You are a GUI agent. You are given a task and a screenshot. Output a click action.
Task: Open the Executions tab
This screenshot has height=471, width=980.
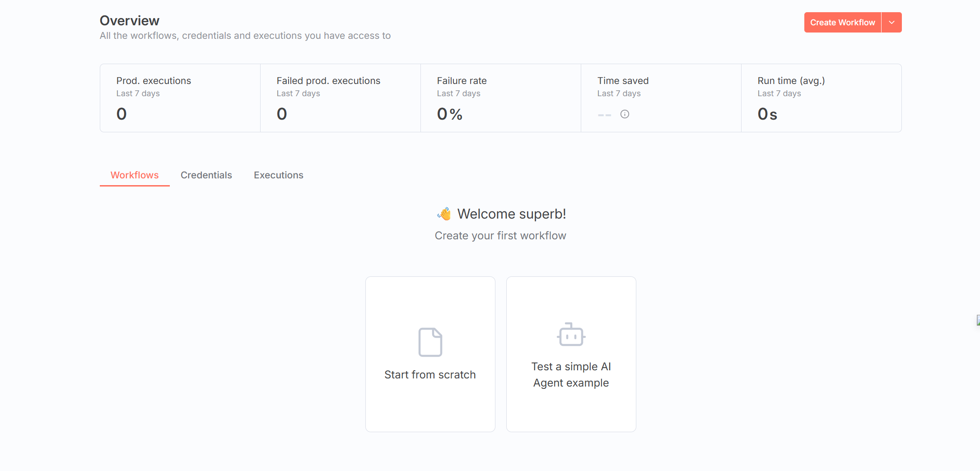pos(279,175)
